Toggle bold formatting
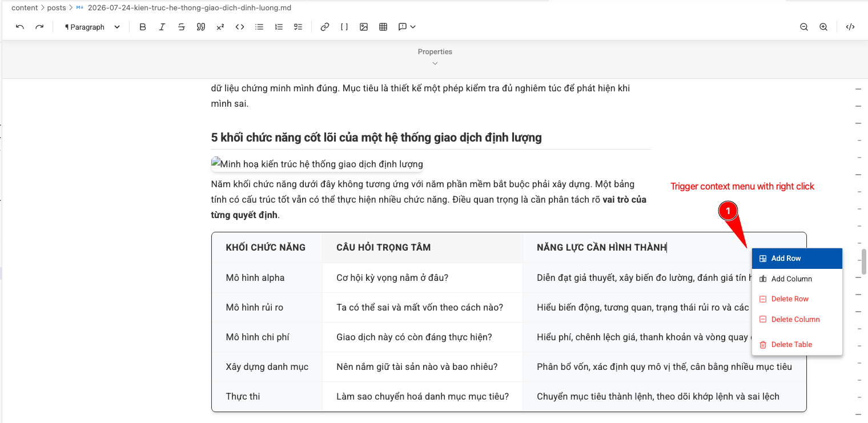This screenshot has width=868, height=423. 143,27
